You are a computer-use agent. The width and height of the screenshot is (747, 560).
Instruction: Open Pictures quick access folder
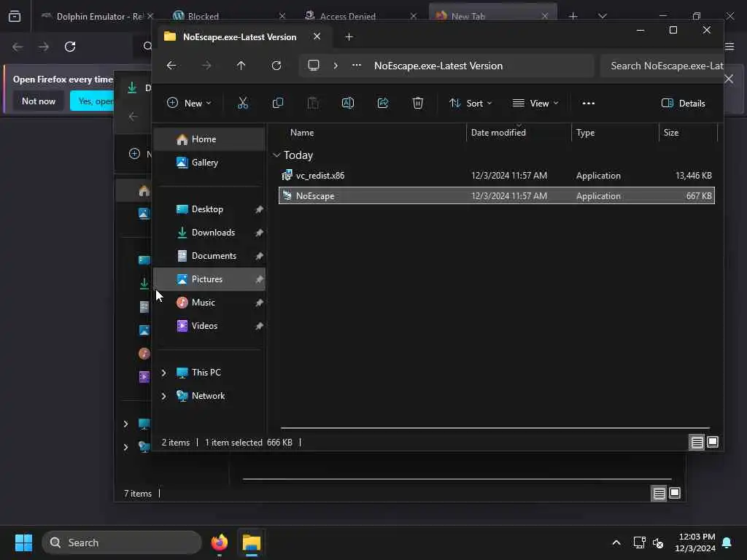coord(209,279)
